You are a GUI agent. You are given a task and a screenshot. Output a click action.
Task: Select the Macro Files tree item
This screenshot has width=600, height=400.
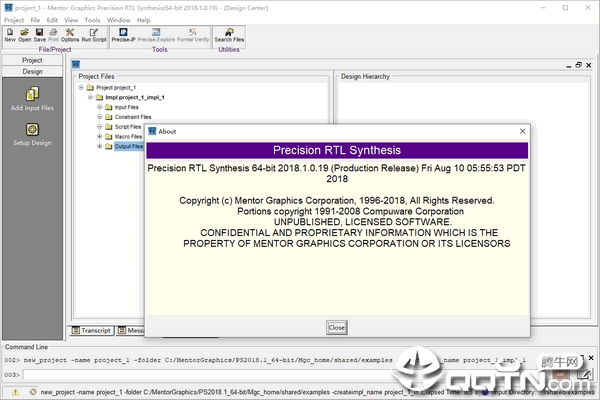[x=128, y=136]
